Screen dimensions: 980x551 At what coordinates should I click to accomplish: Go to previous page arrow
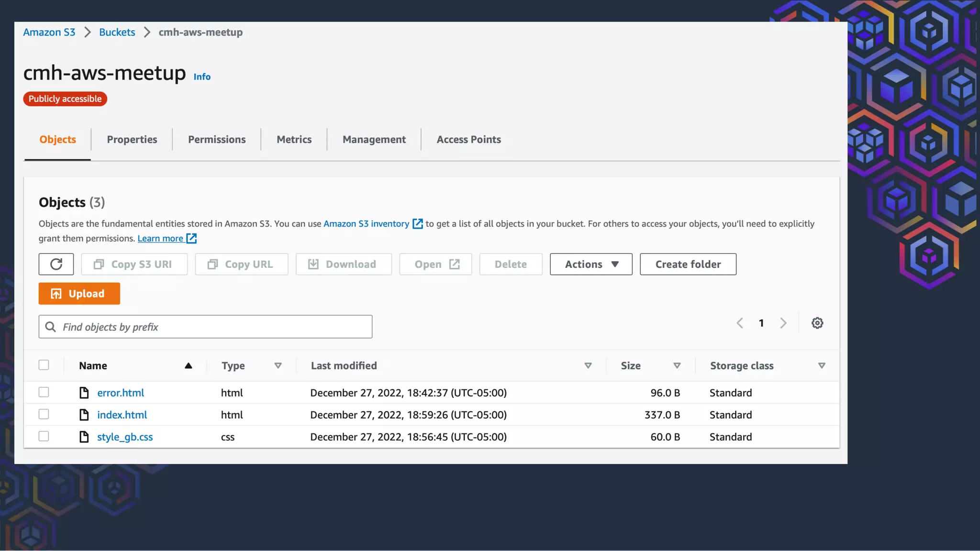click(740, 323)
